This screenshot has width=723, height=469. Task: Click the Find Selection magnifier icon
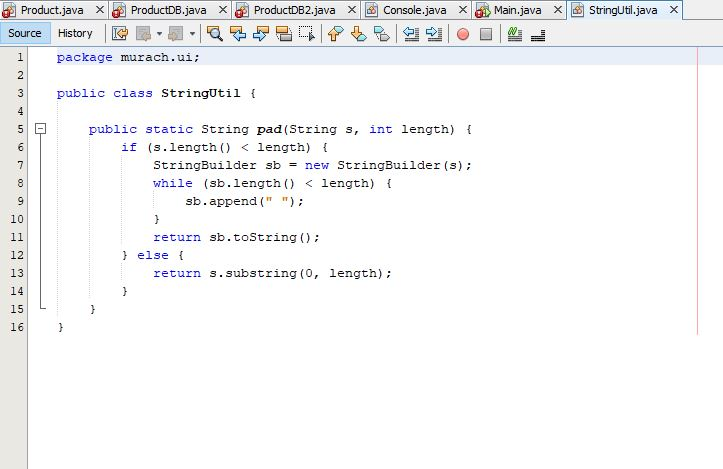215,34
